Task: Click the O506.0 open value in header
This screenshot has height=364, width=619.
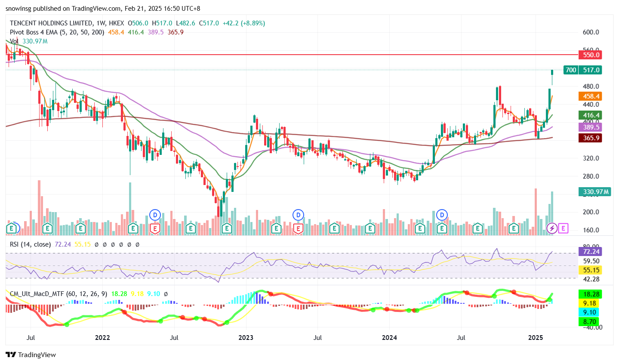Action: pyautogui.click(x=138, y=23)
